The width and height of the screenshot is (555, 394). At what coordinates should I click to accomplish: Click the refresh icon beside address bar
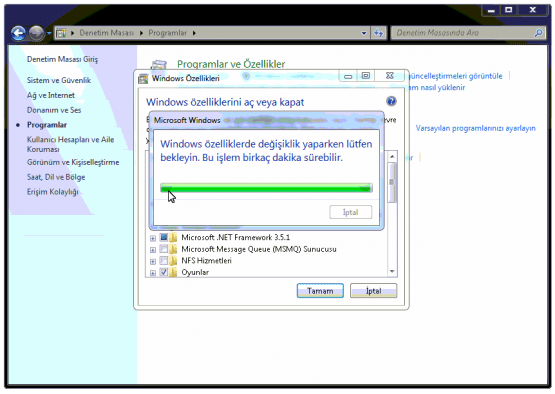click(379, 33)
